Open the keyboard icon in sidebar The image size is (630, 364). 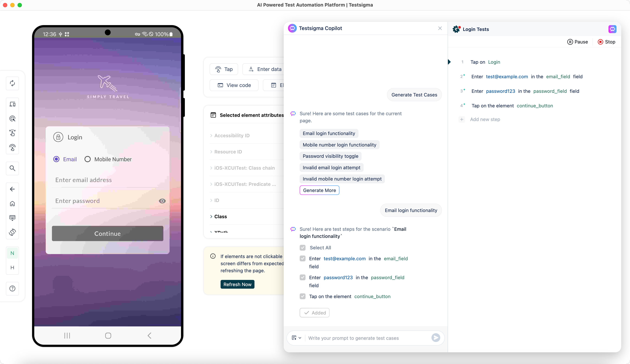coord(12,218)
